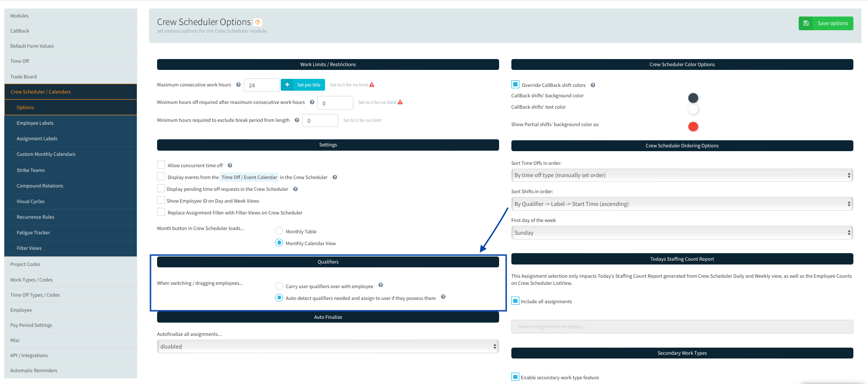Open Select assignments to display field

pos(682,326)
